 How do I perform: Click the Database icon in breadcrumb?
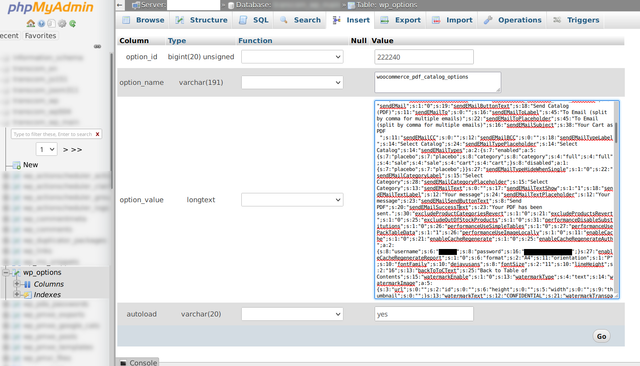tap(231, 5)
